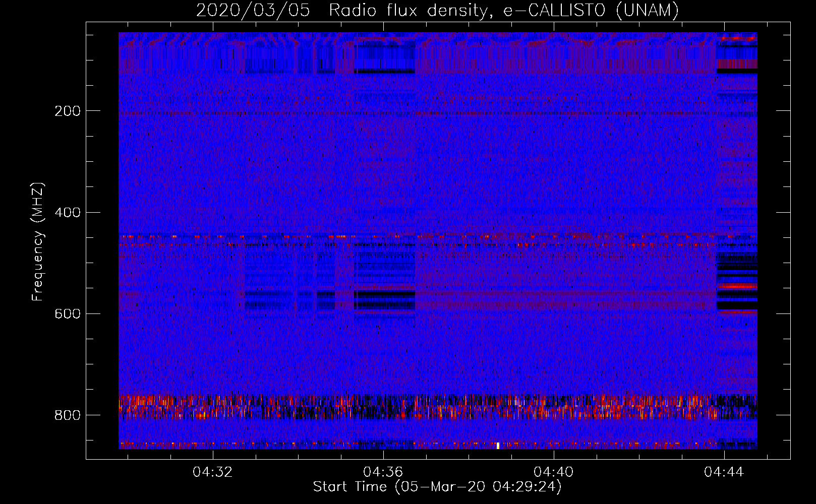The height and width of the screenshot is (504, 816).
Task: Click the 200 frequency tick label
Action: pos(68,111)
